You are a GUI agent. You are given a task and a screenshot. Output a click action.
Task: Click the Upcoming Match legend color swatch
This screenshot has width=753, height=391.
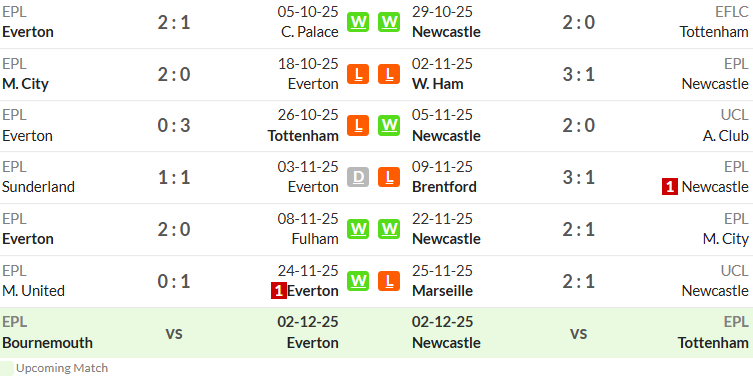[7, 368]
